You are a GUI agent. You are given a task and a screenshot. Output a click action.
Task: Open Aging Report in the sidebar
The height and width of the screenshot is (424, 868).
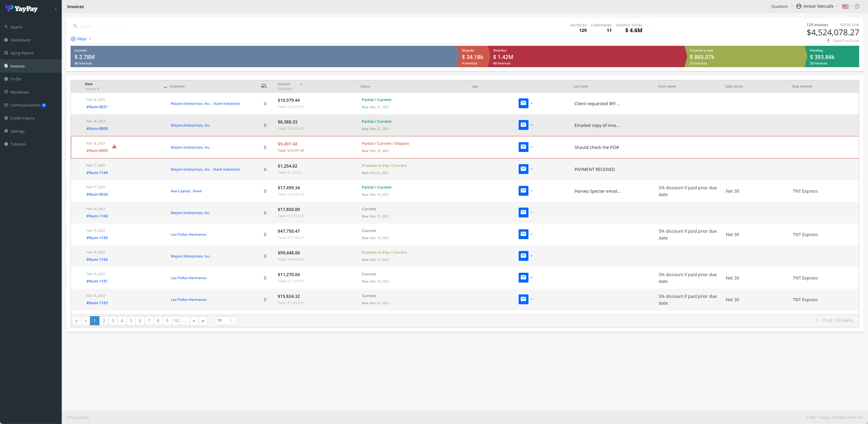point(22,53)
